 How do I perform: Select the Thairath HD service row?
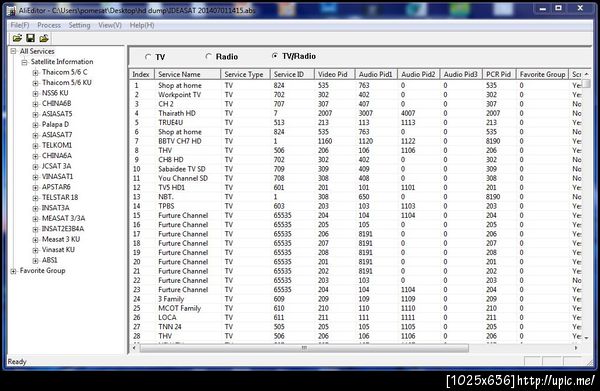pos(356,113)
